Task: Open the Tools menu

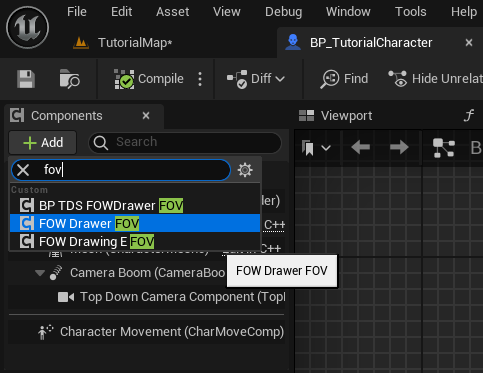Action: (411, 12)
